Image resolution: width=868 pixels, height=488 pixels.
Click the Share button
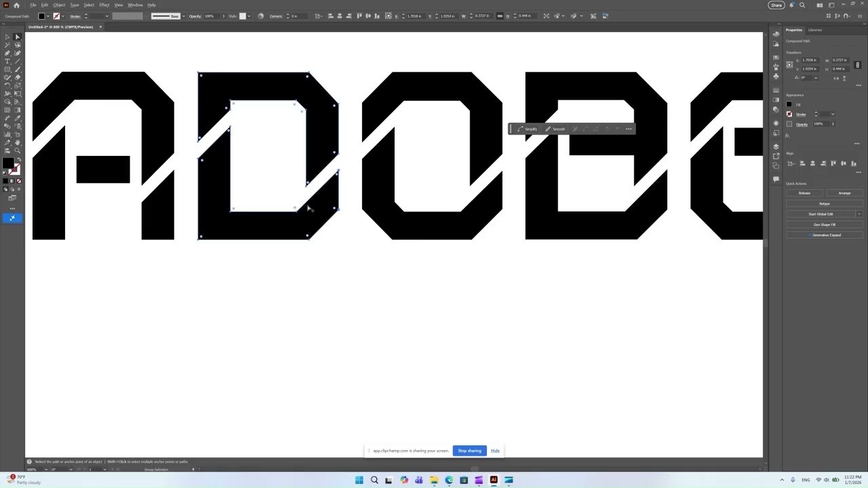[776, 5]
